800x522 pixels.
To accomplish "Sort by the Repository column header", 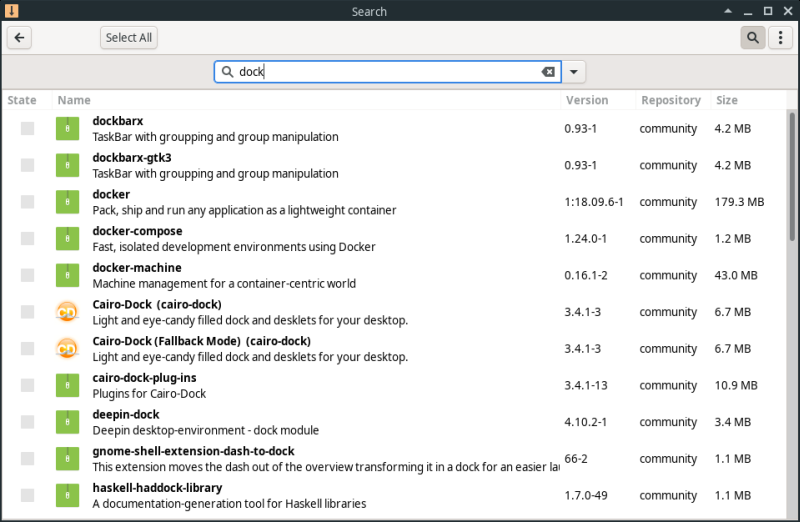I will [671, 101].
